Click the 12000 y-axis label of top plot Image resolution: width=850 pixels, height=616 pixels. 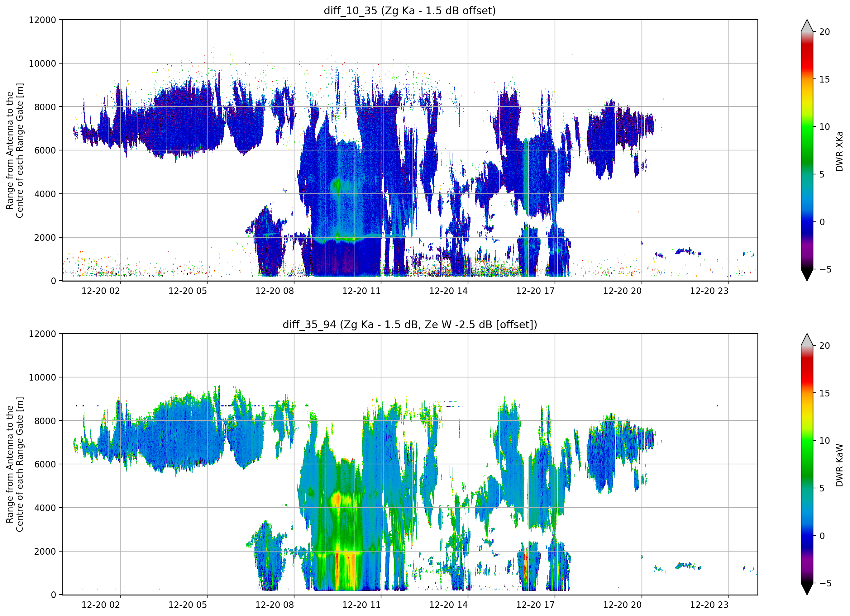click(x=42, y=20)
